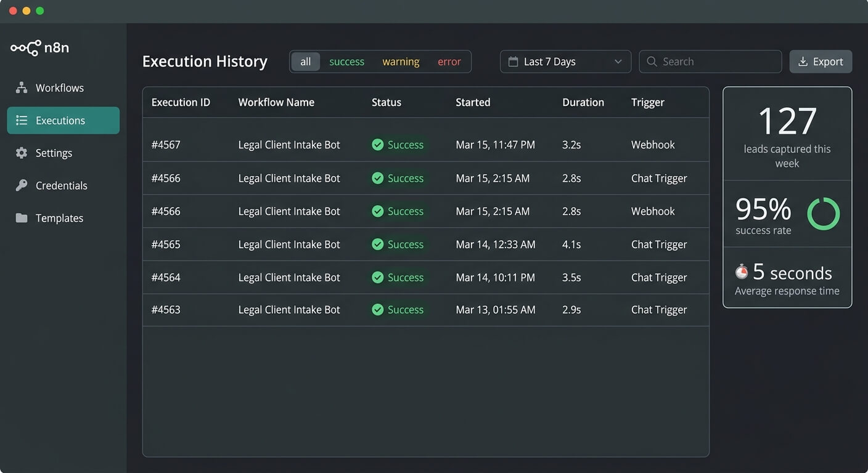Click the macOS red close button

pyautogui.click(x=13, y=11)
